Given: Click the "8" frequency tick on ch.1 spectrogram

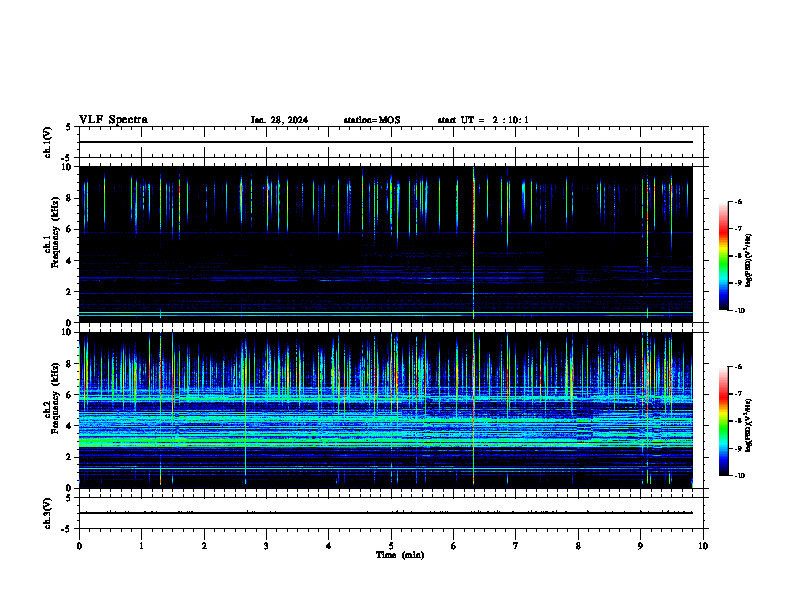Looking at the screenshot, I should tap(69, 198).
